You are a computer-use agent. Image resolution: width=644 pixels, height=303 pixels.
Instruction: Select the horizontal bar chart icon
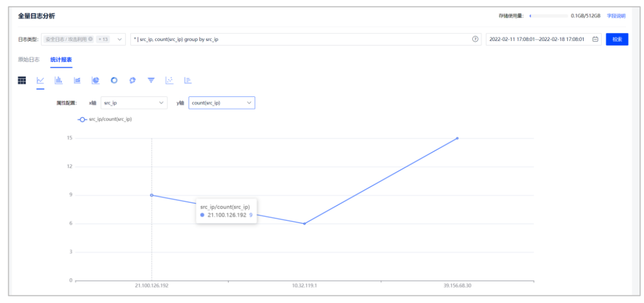click(x=188, y=81)
